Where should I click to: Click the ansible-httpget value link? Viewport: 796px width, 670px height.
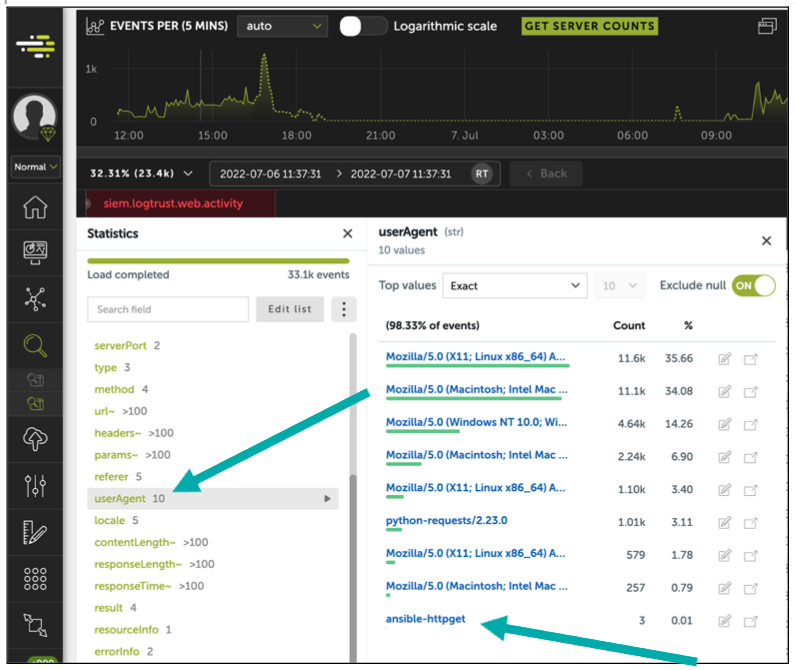pyautogui.click(x=426, y=619)
